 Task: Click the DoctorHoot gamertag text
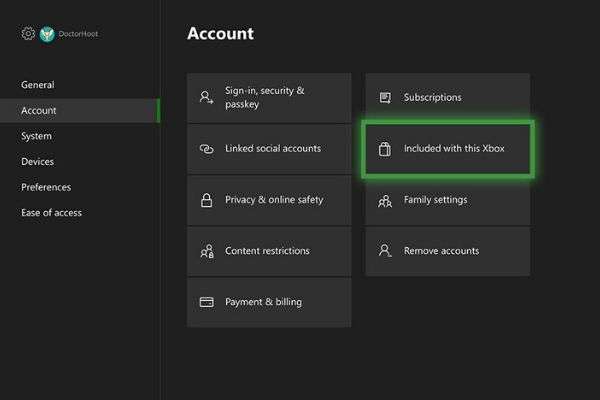click(78, 34)
